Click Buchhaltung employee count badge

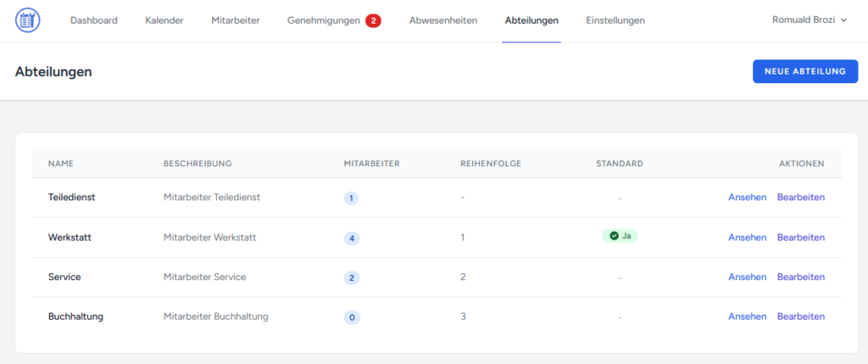[x=352, y=317]
